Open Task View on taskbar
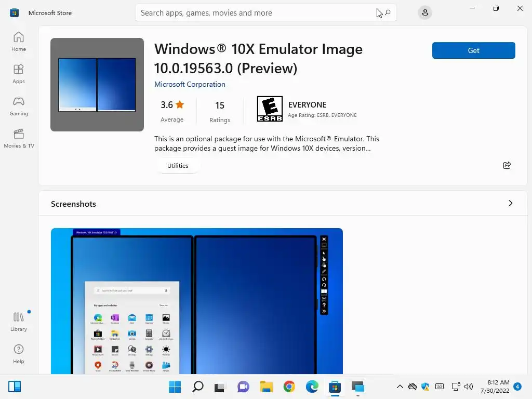The image size is (532, 399). 220,387
